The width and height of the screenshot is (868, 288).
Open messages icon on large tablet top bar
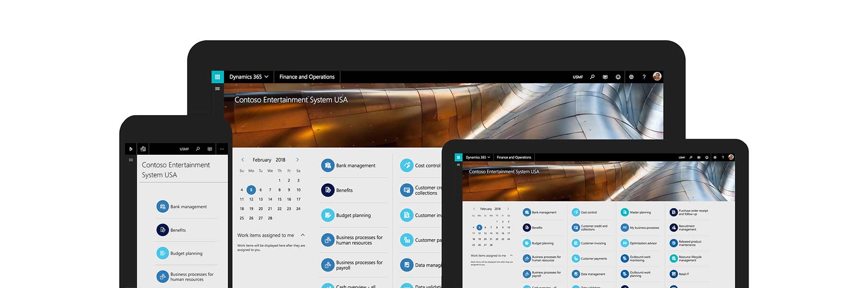(x=605, y=77)
